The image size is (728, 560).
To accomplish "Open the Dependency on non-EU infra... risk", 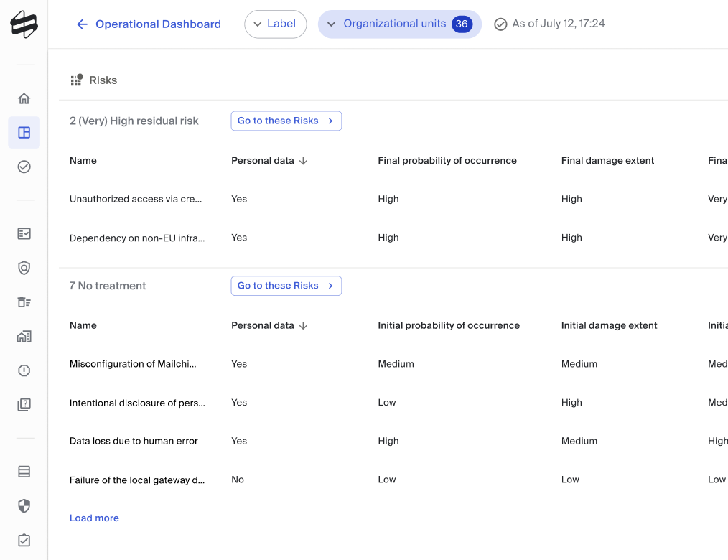I will (x=137, y=238).
